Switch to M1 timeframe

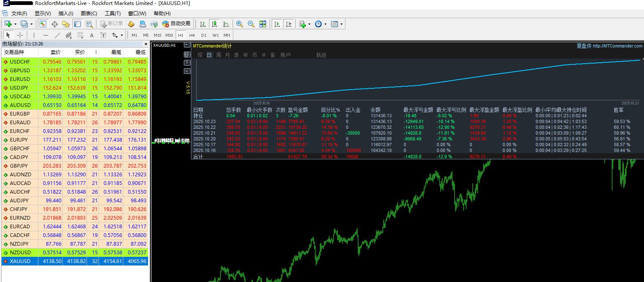click(134, 35)
